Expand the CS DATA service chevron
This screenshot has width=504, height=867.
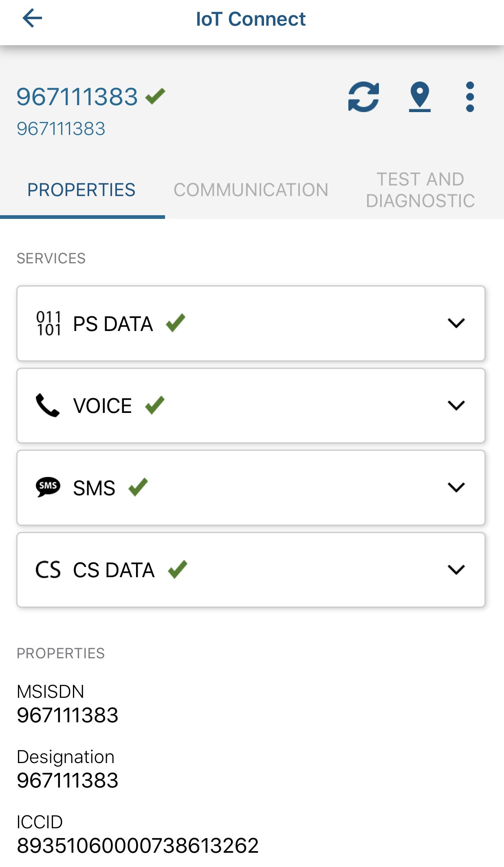[456, 570]
